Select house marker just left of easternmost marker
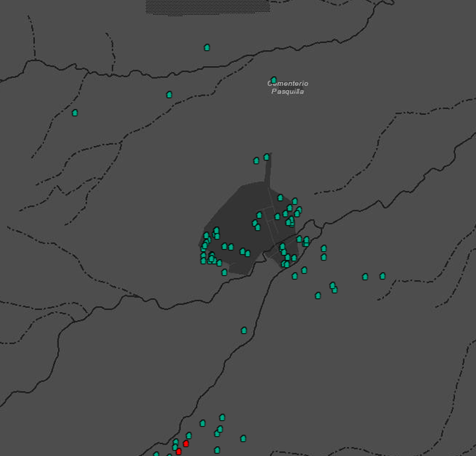This screenshot has height=456, width=476. point(365,277)
